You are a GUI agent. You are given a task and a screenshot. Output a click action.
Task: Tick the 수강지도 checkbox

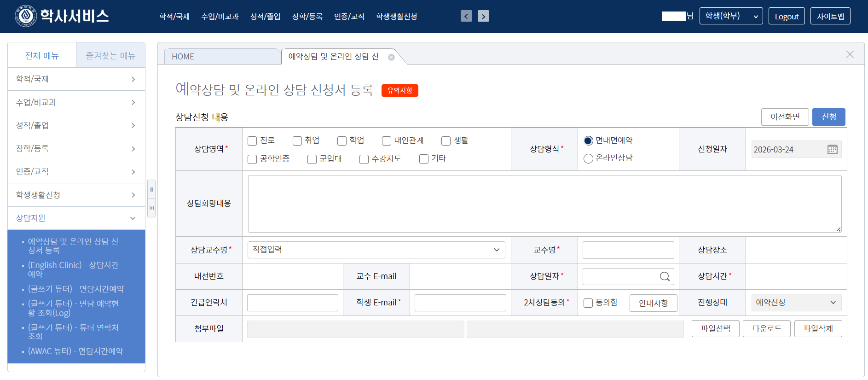[364, 159]
